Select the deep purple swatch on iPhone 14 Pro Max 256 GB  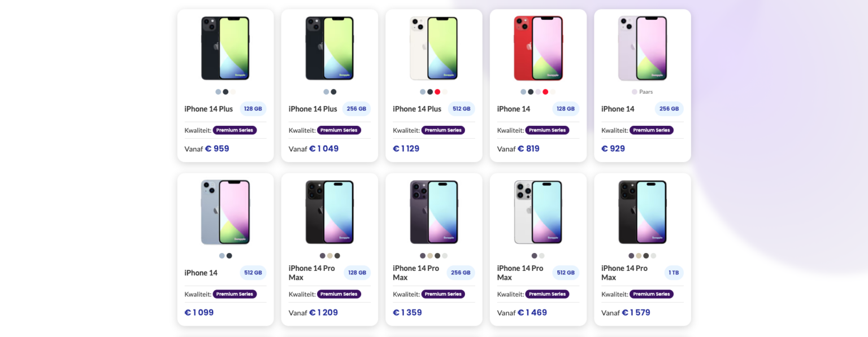[x=422, y=255]
